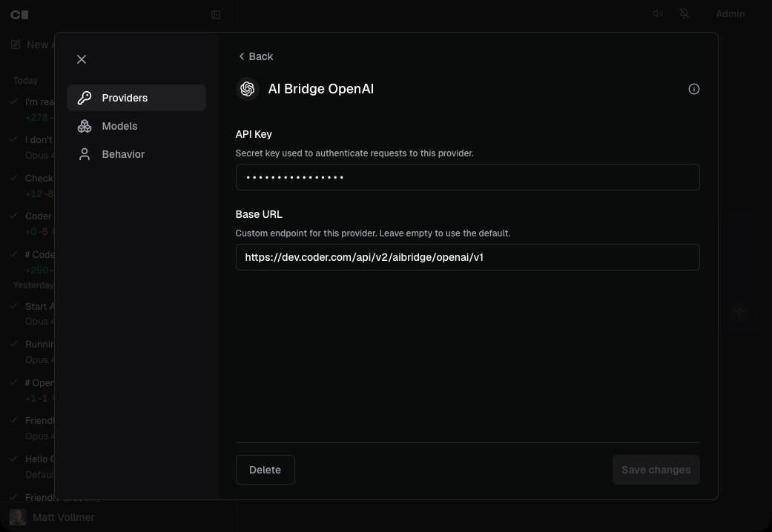
Task: Click the Providers key icon
Action: [85, 98]
